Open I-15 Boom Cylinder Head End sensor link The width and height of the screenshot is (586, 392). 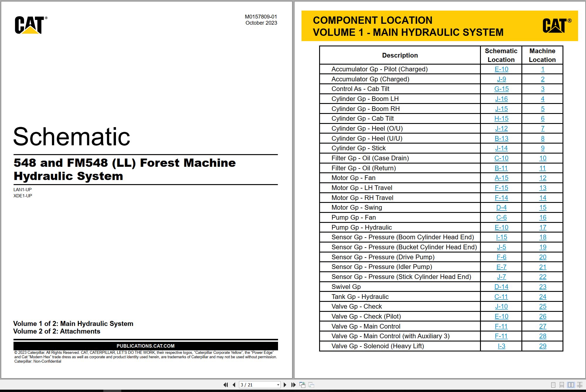pyautogui.click(x=501, y=237)
